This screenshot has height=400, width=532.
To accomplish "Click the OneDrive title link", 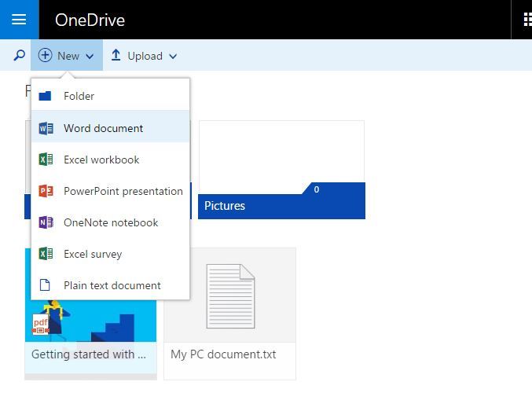I will [90, 20].
